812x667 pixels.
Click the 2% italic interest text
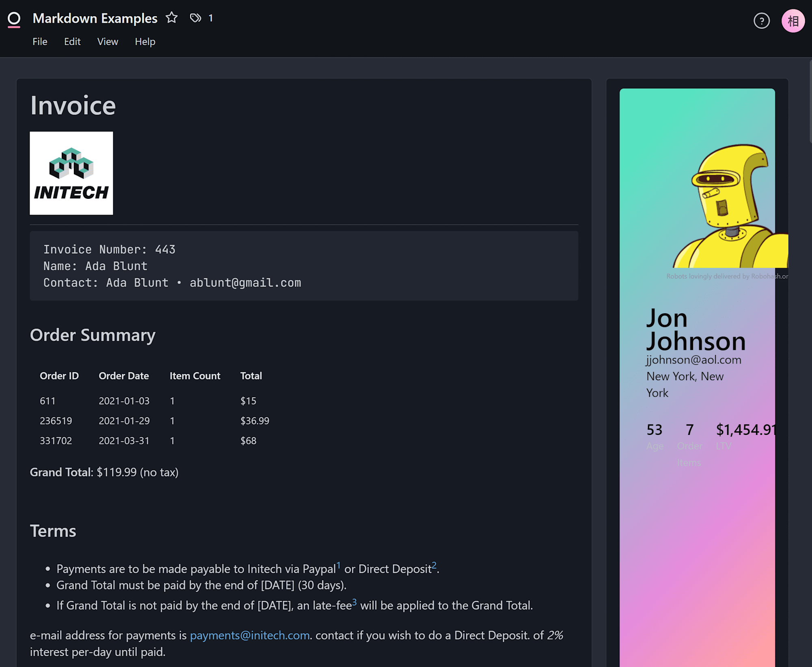555,635
